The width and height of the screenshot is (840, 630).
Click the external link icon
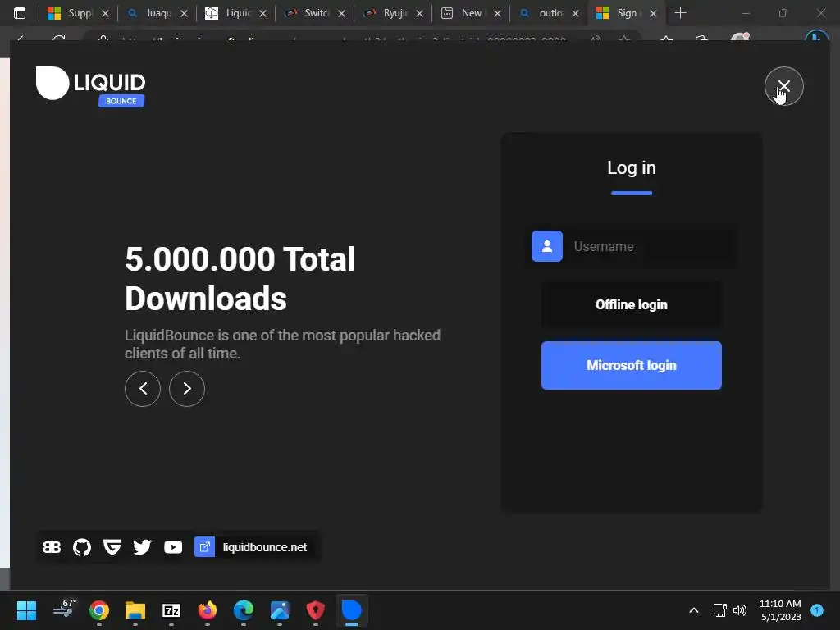coord(204,547)
